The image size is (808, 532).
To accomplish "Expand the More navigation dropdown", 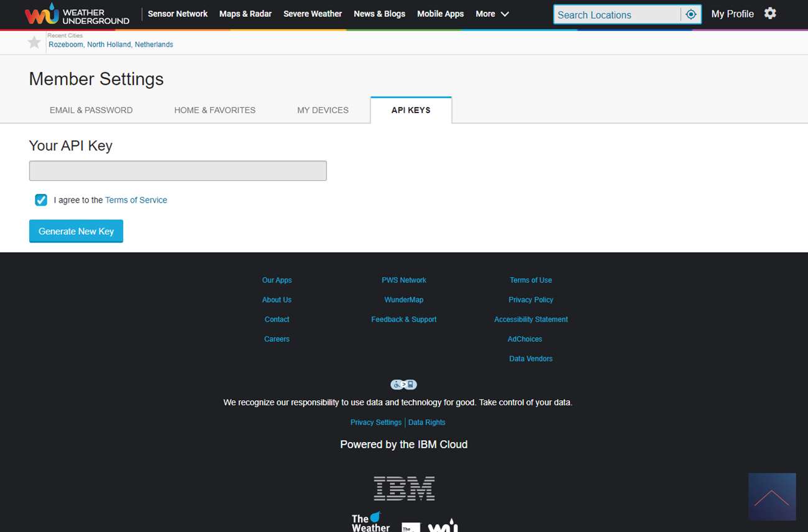I will (x=492, y=14).
